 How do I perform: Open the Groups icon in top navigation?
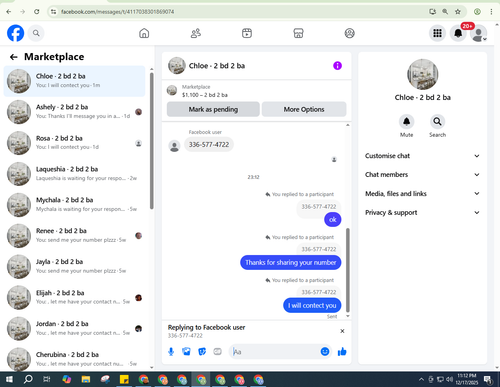pyautogui.click(x=349, y=33)
